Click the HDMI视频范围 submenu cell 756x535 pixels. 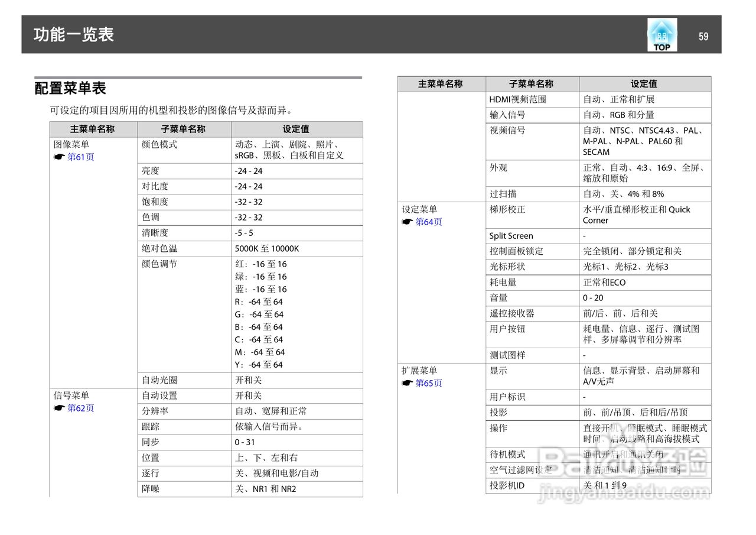(x=532, y=99)
